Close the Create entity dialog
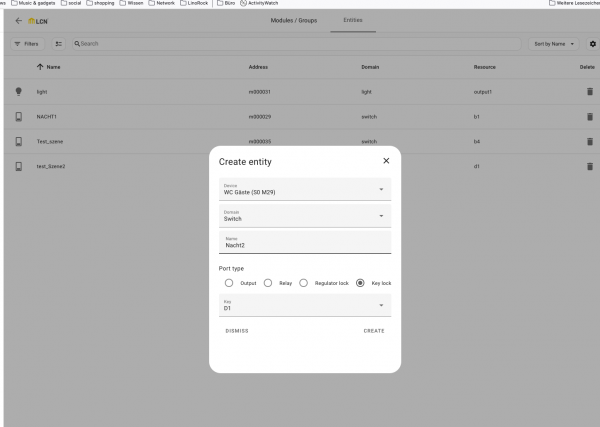 tap(386, 161)
